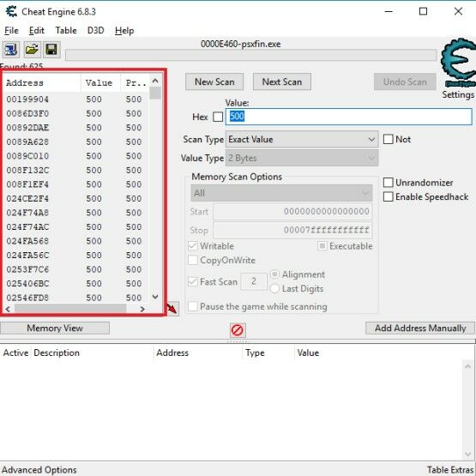Click the Pr.. column header in results
Viewport: 476px width, 476px height.
[x=135, y=83]
